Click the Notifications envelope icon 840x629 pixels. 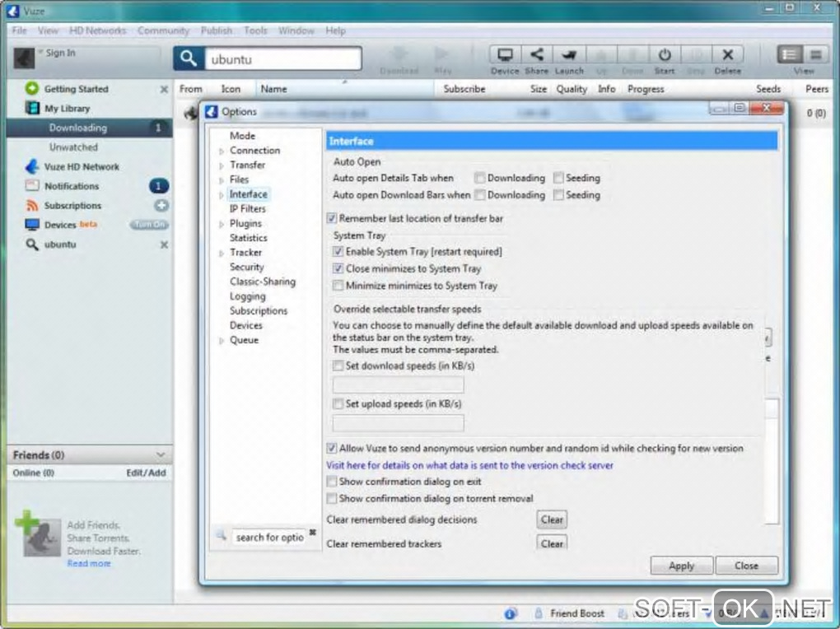pos(32,186)
